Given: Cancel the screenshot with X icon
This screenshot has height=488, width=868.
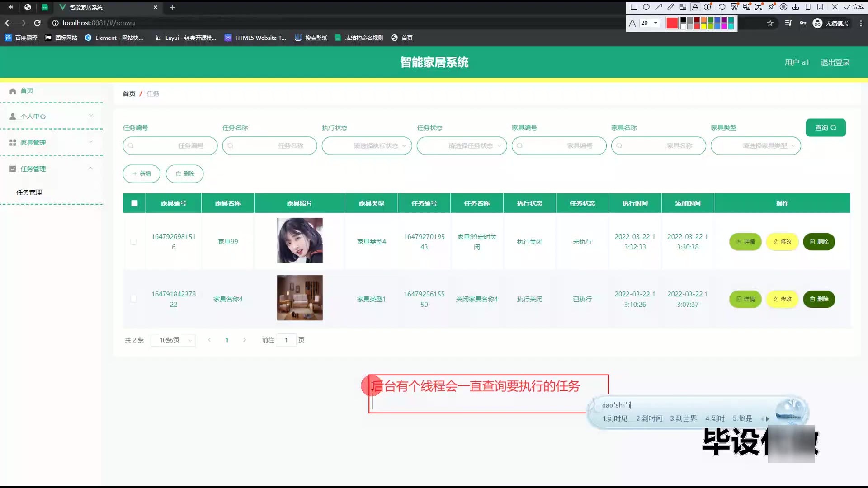Looking at the screenshot, I should click(835, 7).
